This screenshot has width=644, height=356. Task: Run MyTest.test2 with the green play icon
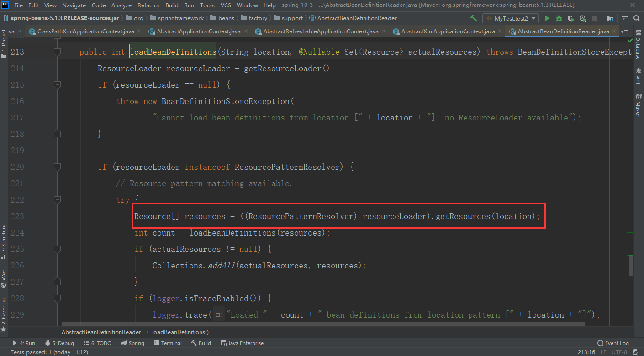coord(547,18)
